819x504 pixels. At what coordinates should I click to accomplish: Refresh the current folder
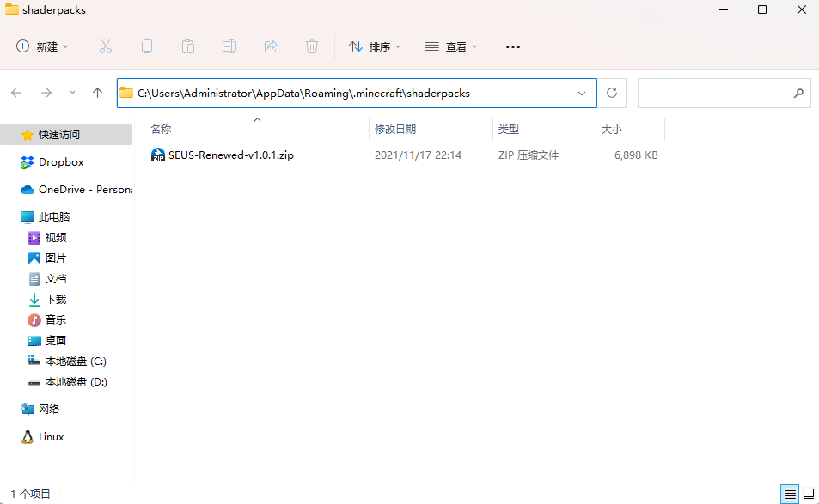[612, 93]
